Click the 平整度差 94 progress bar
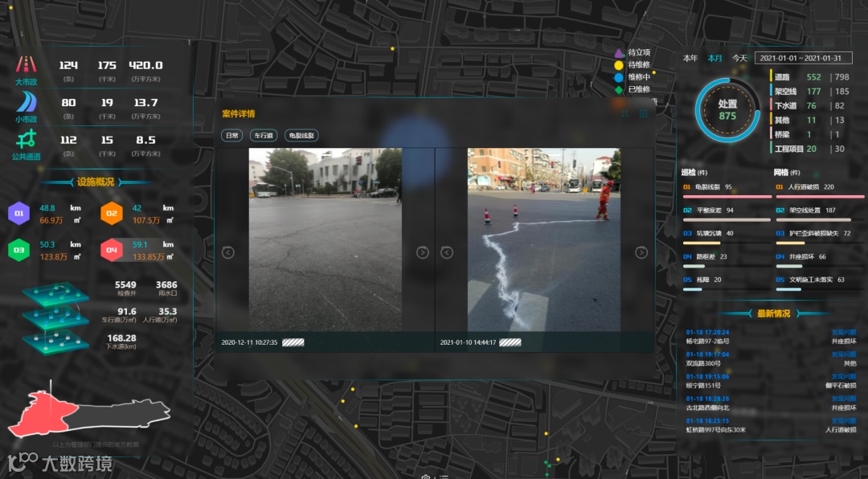 coord(727,220)
